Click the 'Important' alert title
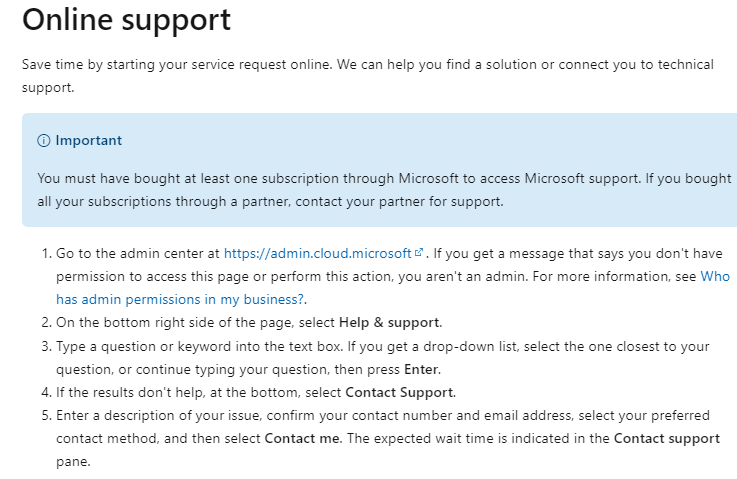This screenshot has width=737, height=479. tap(89, 141)
